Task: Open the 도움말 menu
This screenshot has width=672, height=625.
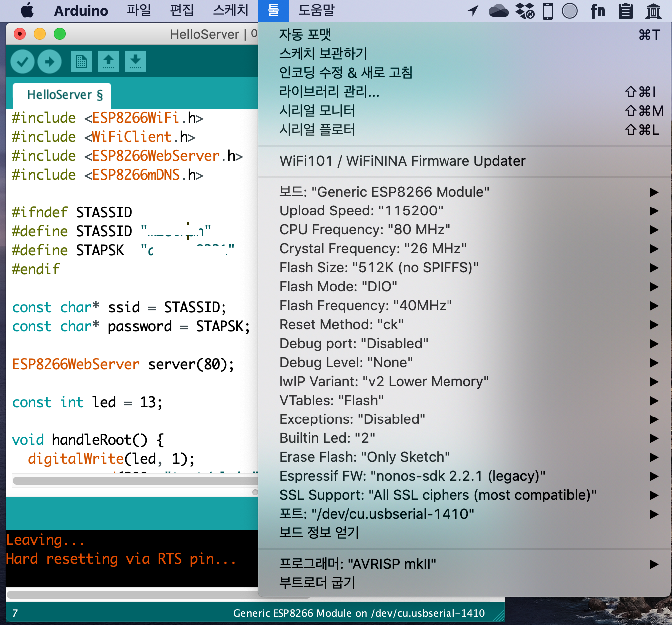Action: 316,11
